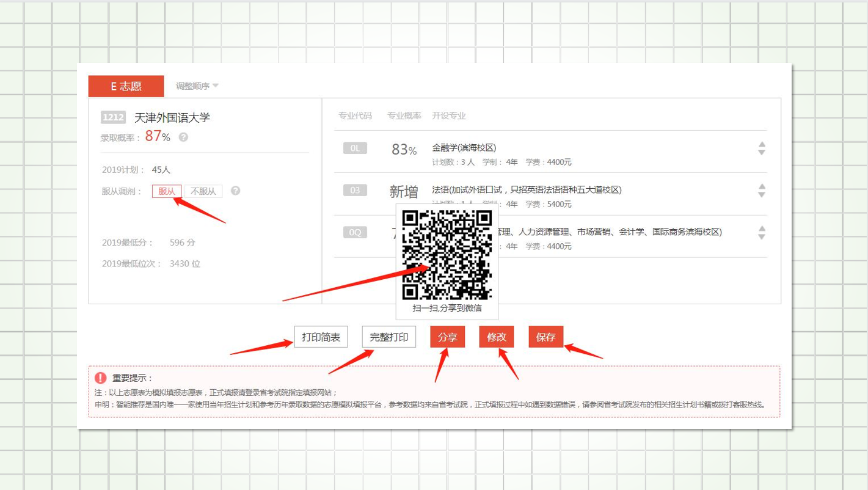Click the 打印简表 button
This screenshot has height=490, width=868.
click(x=321, y=337)
